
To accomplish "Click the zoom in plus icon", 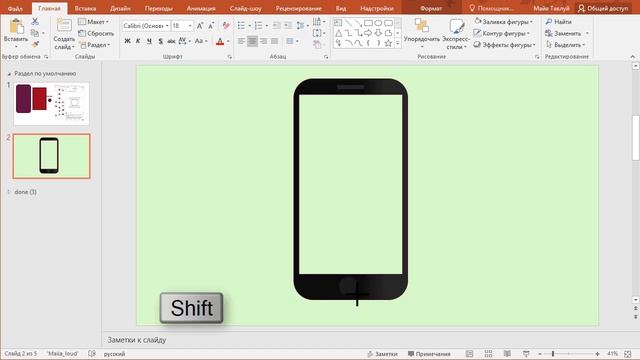I will click(598, 354).
